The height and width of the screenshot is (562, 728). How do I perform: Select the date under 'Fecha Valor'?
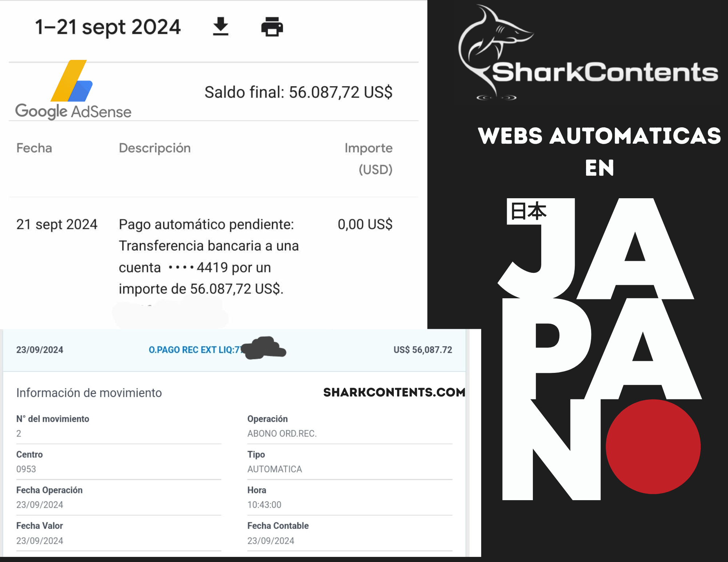[x=40, y=541]
